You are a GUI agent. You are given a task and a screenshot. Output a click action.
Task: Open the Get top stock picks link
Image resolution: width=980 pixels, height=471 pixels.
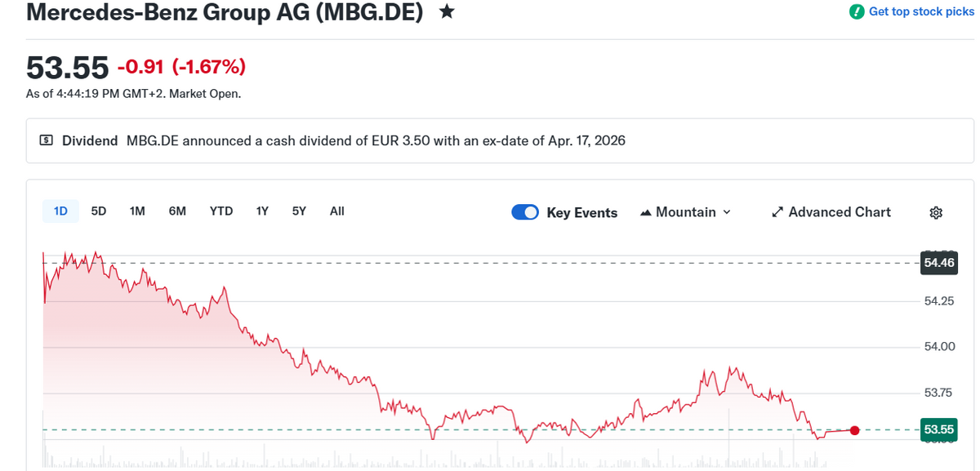(921, 11)
